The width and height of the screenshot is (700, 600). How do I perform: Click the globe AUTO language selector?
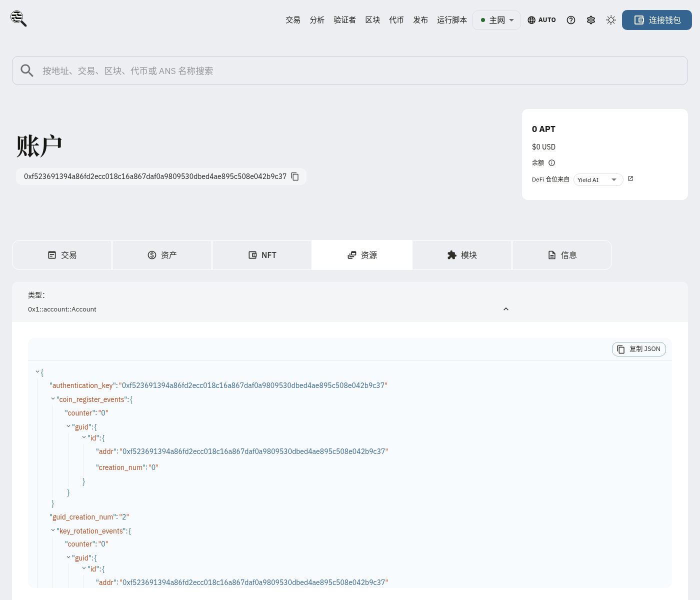click(x=541, y=20)
